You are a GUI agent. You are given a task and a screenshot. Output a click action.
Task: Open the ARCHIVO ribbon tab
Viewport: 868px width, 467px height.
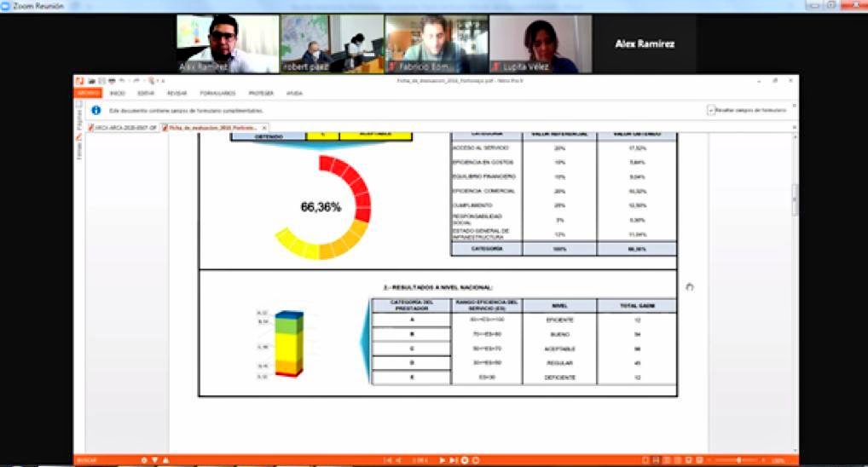[88, 93]
